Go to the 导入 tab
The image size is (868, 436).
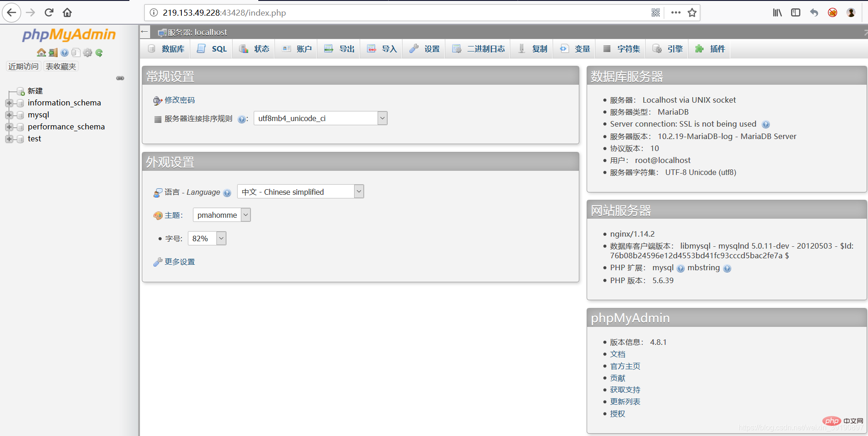point(382,49)
